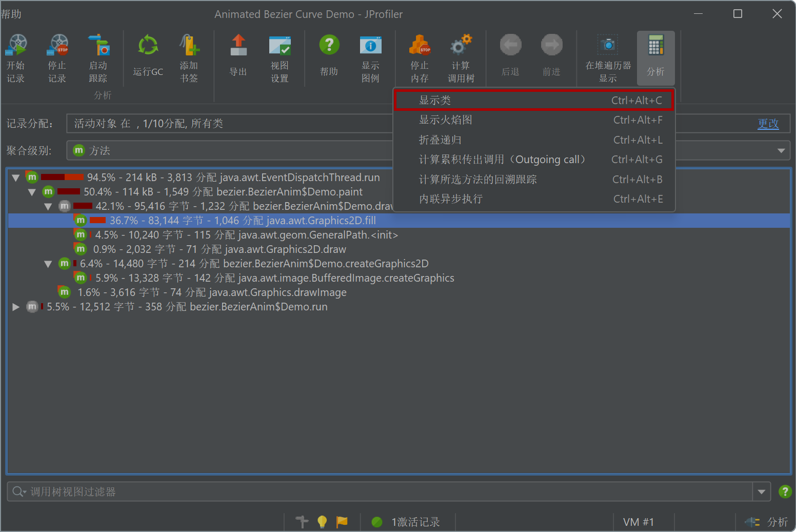This screenshot has width=796, height=532.
Task: Choose 显示类 from the menu
Action: (x=534, y=100)
